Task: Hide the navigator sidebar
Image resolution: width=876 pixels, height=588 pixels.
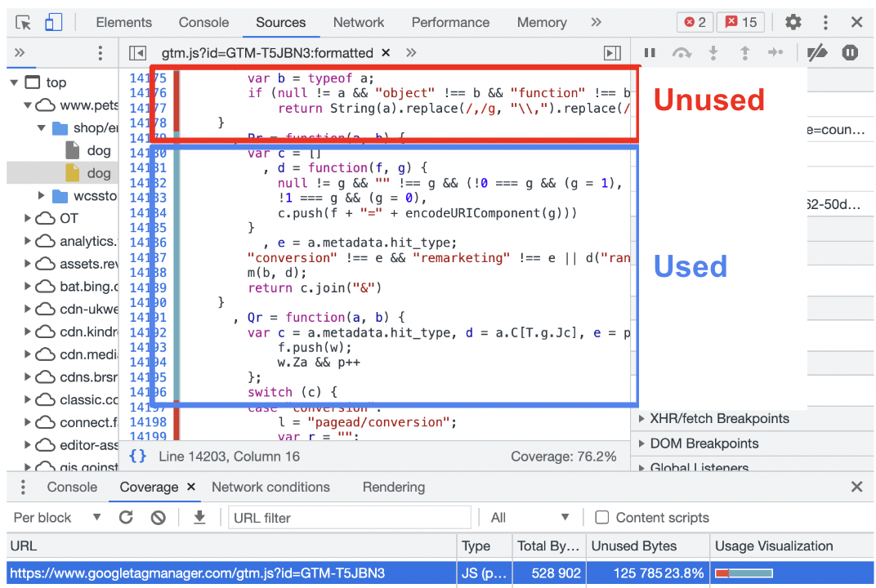Action: [x=137, y=53]
